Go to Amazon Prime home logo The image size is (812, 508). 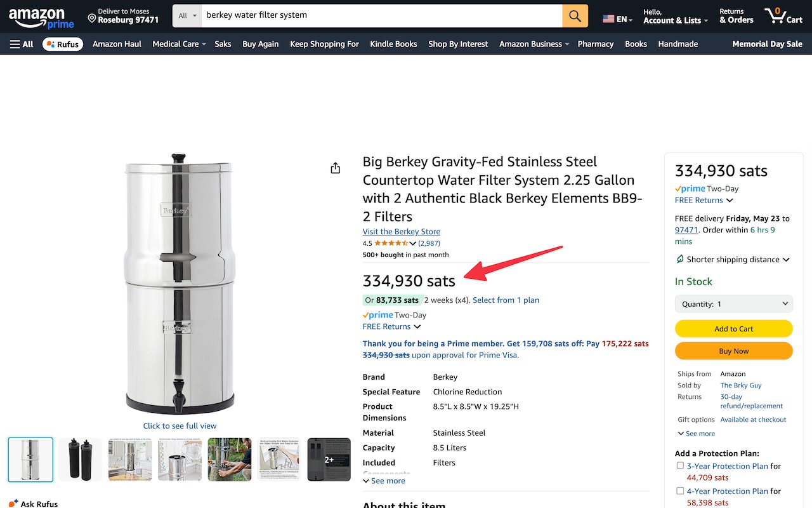point(41,17)
